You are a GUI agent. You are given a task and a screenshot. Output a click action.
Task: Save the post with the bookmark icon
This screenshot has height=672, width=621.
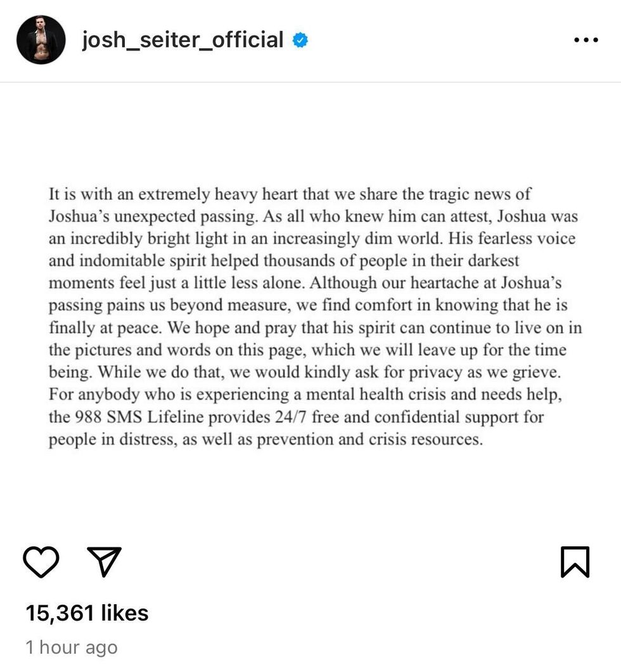coord(575,562)
